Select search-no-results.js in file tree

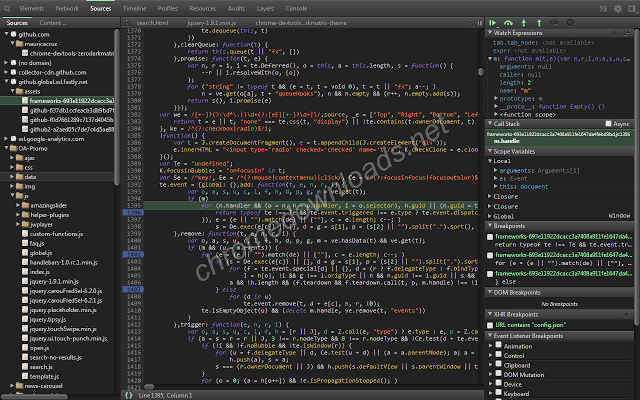(56, 358)
